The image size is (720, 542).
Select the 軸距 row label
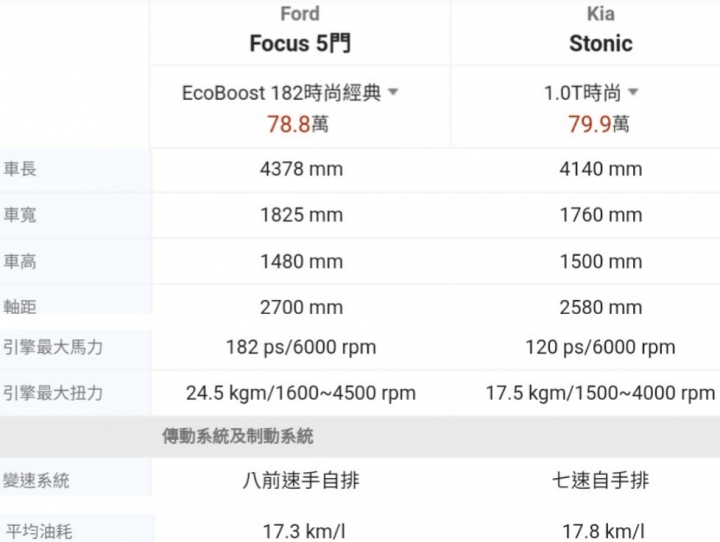20,307
